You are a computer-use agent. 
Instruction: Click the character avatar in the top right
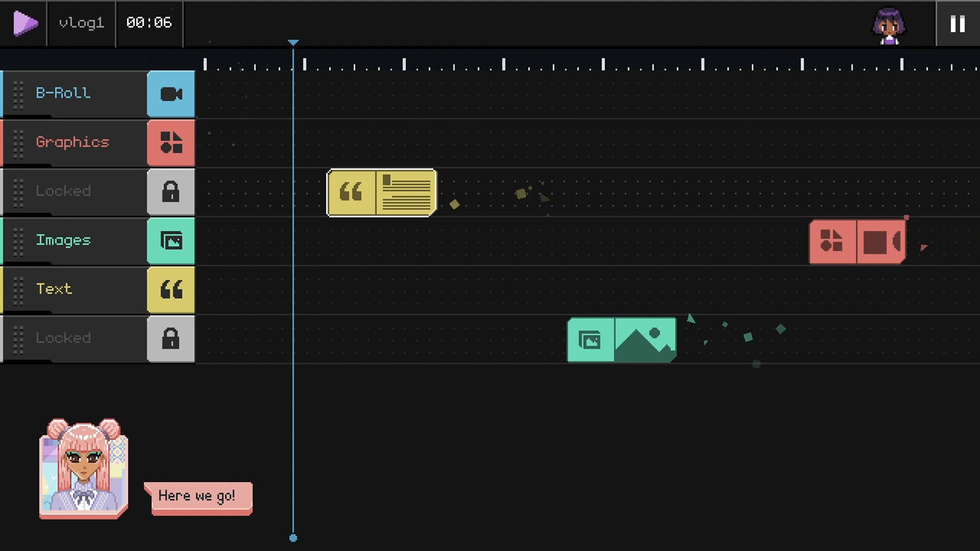[888, 23]
